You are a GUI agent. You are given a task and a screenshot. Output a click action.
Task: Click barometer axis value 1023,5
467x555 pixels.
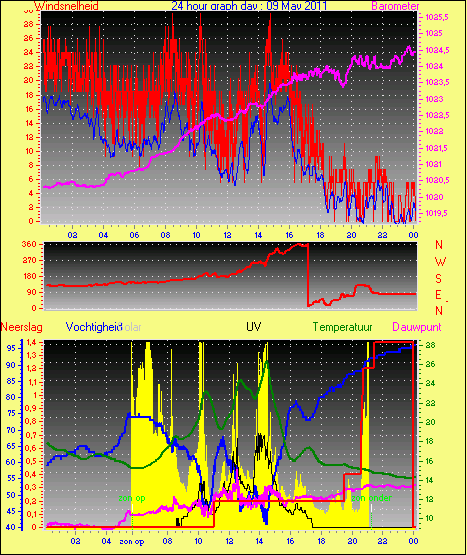tap(437, 82)
